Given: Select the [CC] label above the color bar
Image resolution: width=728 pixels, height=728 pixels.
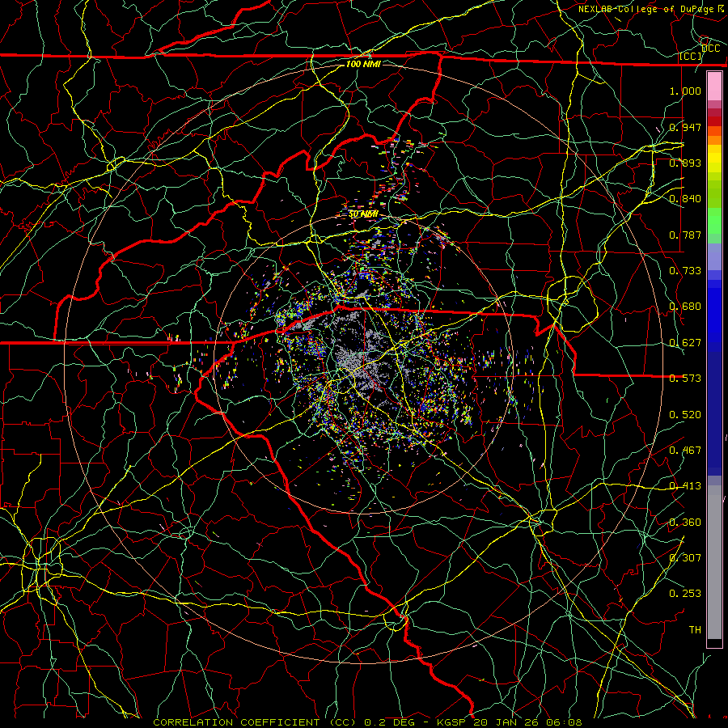Looking at the screenshot, I should 691,57.
